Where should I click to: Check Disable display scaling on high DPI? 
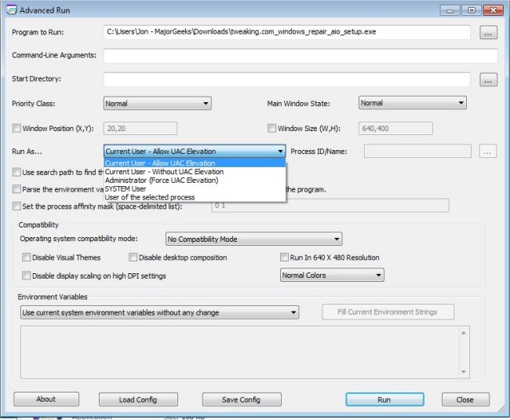point(27,276)
